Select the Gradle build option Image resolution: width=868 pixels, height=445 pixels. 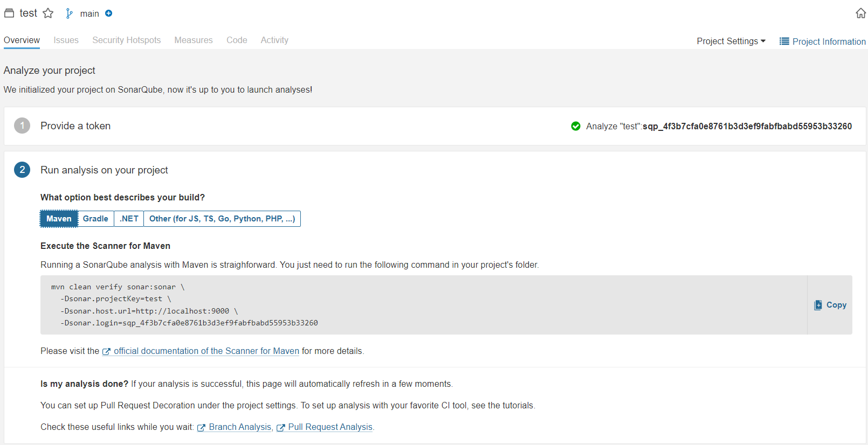coord(95,219)
